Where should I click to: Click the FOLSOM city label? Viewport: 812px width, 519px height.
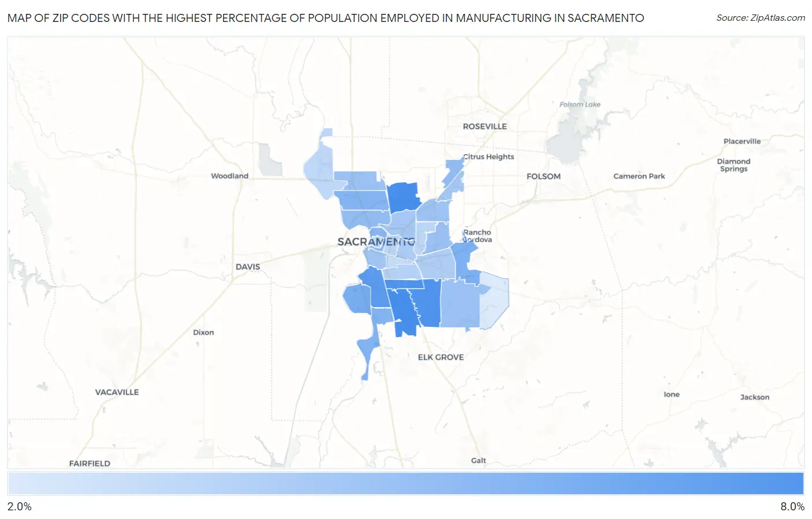(543, 176)
